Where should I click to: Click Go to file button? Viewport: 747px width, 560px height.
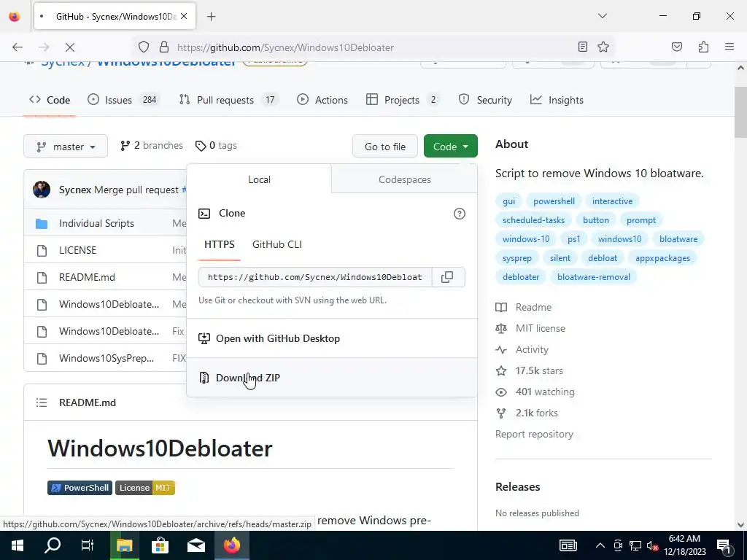click(x=385, y=147)
